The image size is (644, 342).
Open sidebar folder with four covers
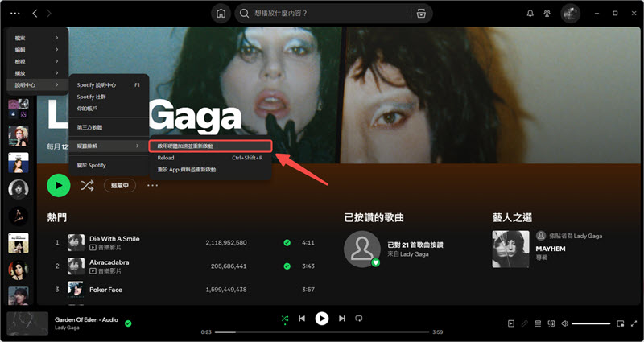[x=19, y=109]
